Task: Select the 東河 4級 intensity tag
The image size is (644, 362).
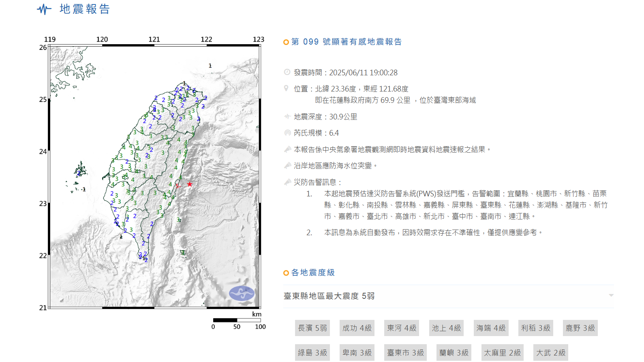Action: [402, 328]
